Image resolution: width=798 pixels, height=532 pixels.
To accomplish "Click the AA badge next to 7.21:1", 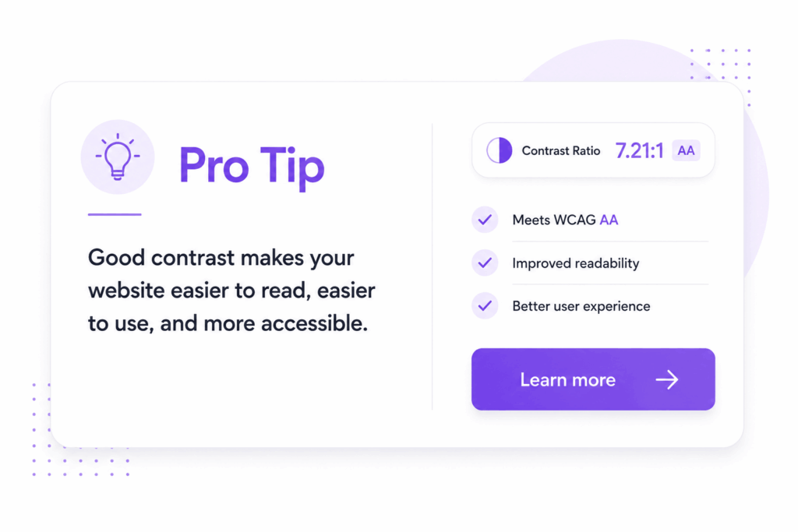I will [x=686, y=150].
